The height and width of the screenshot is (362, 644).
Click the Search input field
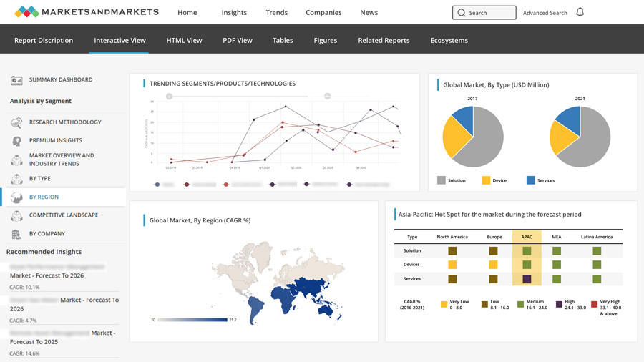[490, 13]
